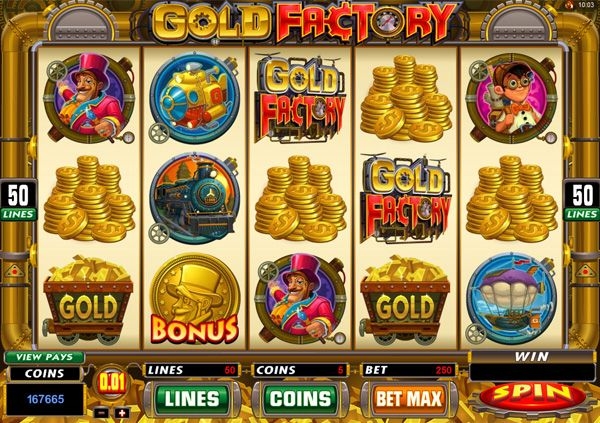Click the left 50 LINES indicator
The image size is (600, 423).
tap(18, 201)
